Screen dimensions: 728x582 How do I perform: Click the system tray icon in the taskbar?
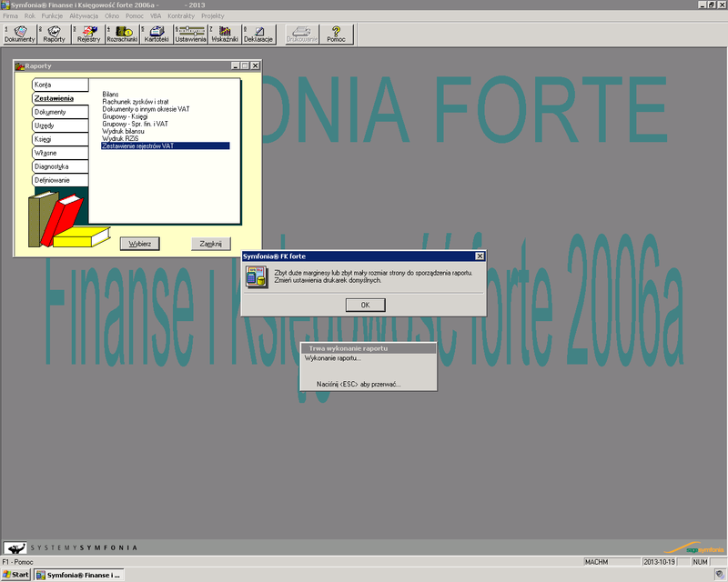(x=719, y=575)
